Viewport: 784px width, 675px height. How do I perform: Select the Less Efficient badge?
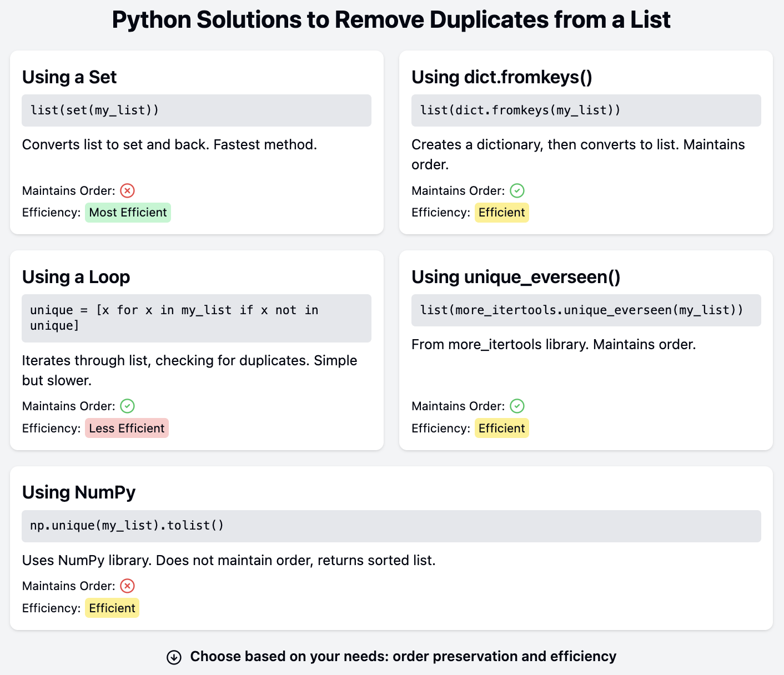[127, 428]
